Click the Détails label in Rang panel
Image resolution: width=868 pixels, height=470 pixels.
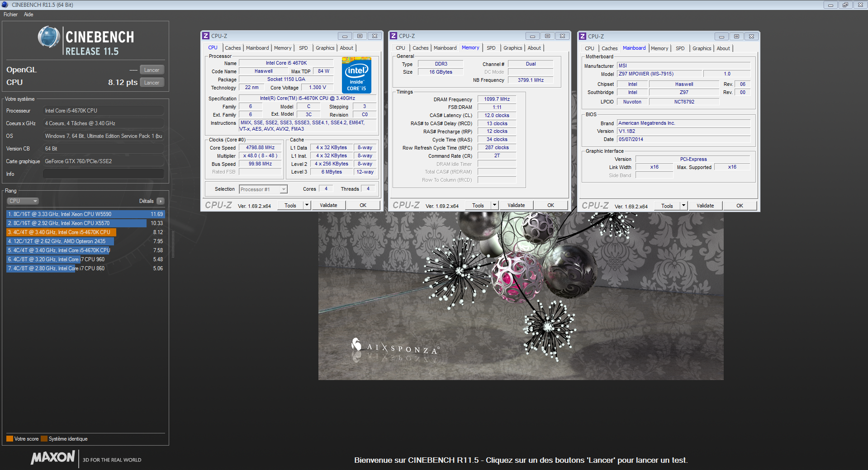pos(146,201)
